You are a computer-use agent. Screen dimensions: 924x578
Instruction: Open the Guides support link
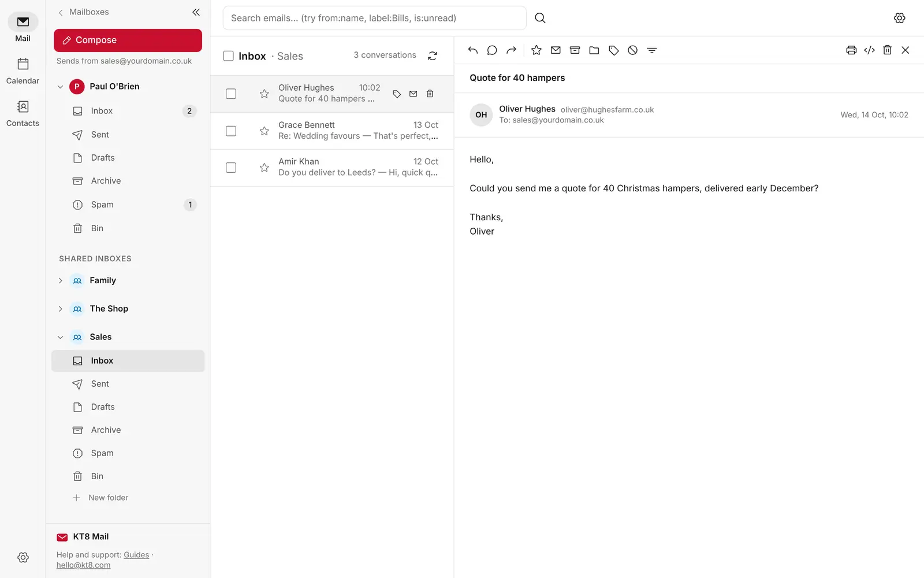(x=136, y=555)
